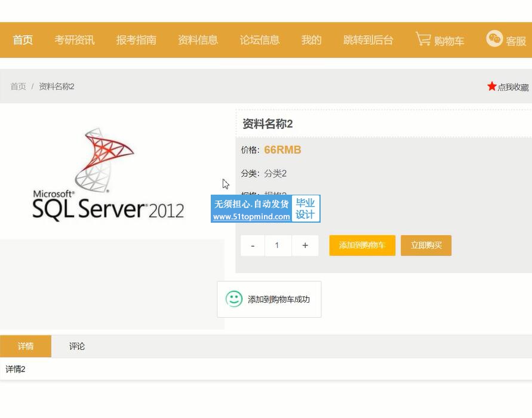Click the red star favorite icon
This screenshot has width=532, height=418.
(491, 86)
